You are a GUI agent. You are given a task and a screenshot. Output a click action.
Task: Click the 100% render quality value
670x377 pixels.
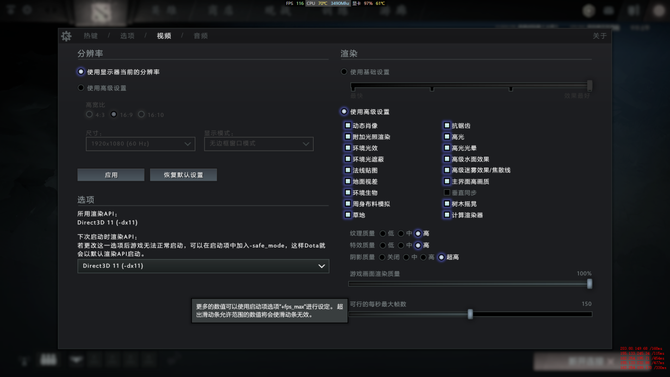tap(584, 274)
